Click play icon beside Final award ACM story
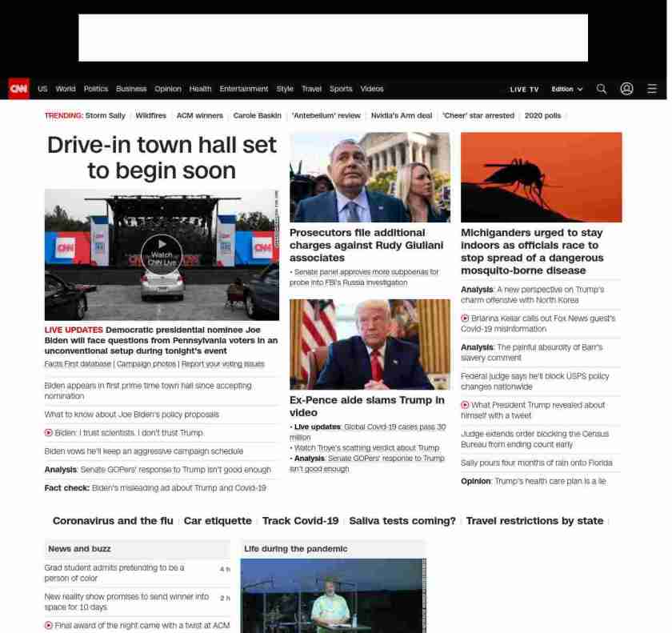 49,625
